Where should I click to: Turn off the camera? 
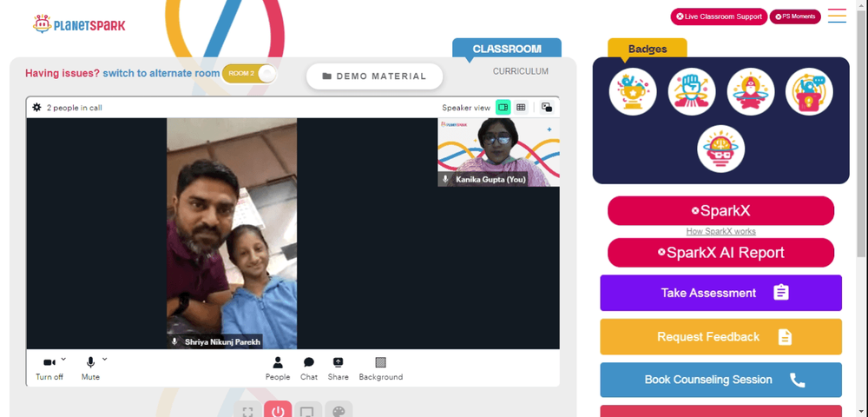(x=49, y=368)
